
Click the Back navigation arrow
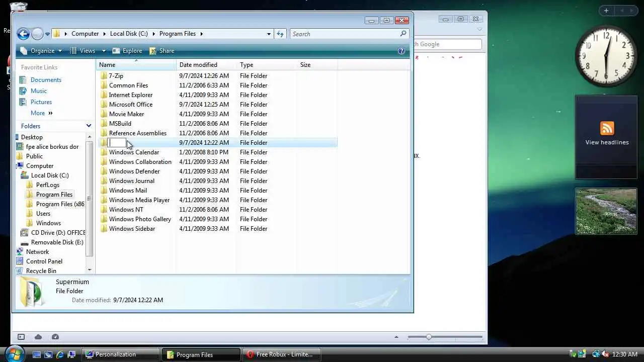click(23, 34)
